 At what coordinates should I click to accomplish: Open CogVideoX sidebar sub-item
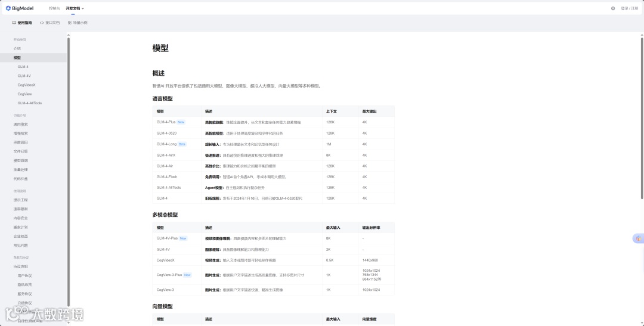coord(27,85)
